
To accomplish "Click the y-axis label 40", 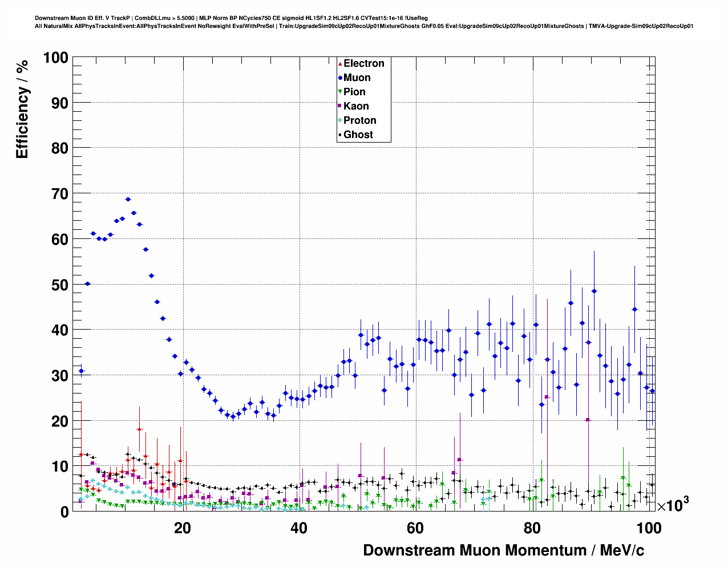I will pyautogui.click(x=60, y=330).
